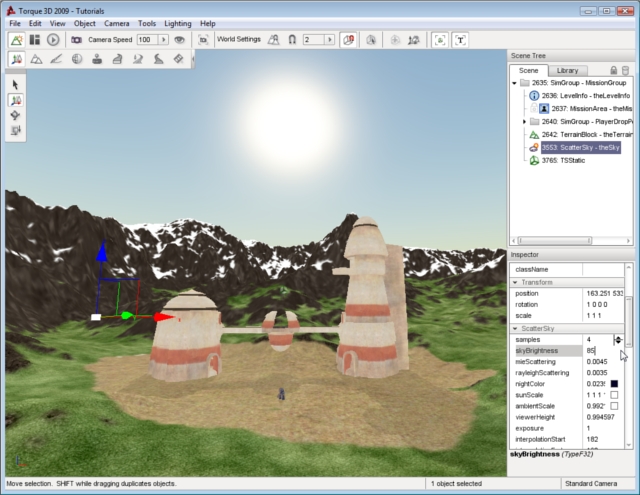Expand the PlayerDropPoints SimGroup node

(x=524, y=121)
